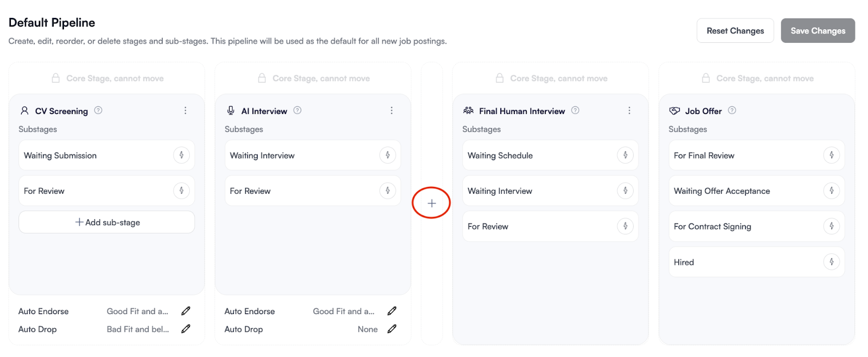
Task: Click 'Good Fit and a...' value under CV Screening
Action: (x=137, y=311)
